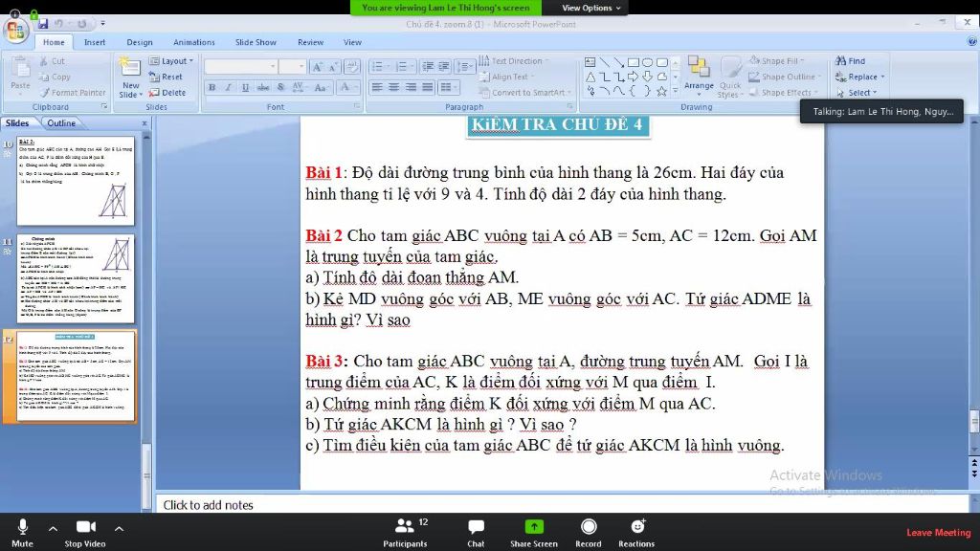Justify the text alignment
Screen dimensions: 980x551
coord(428,87)
